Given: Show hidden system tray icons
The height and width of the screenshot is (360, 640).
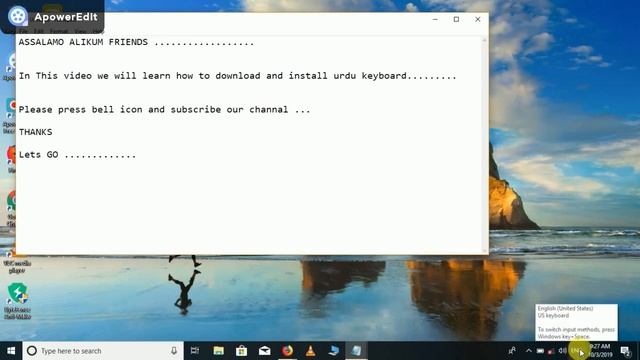Looking at the screenshot, I should pyautogui.click(x=529, y=351).
